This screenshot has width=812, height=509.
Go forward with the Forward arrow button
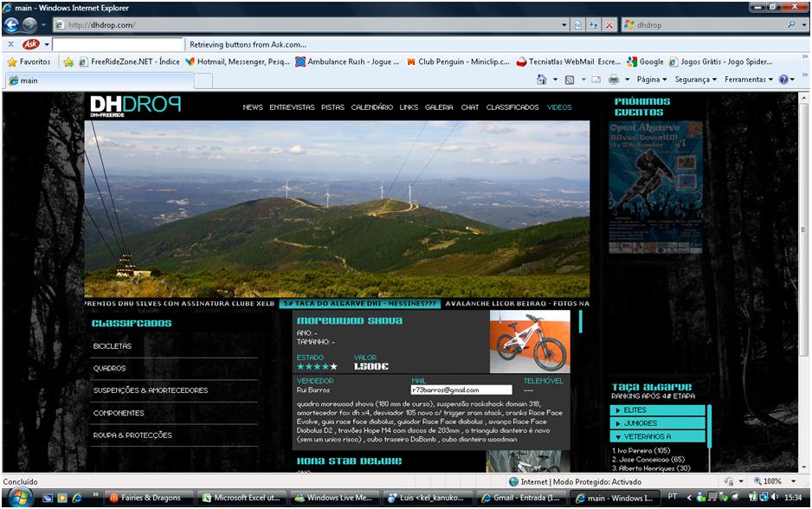coord(29,24)
